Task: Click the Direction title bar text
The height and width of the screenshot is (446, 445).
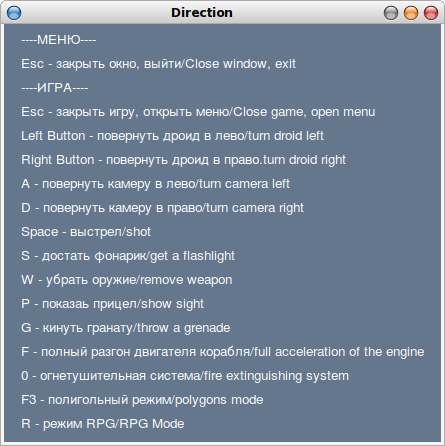Action: (x=202, y=13)
